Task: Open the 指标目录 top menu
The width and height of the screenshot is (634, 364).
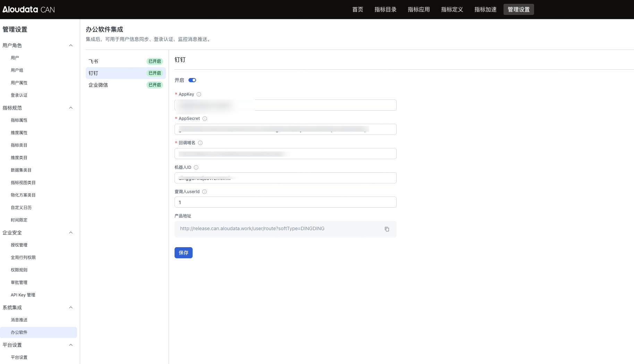Action: 386,9
